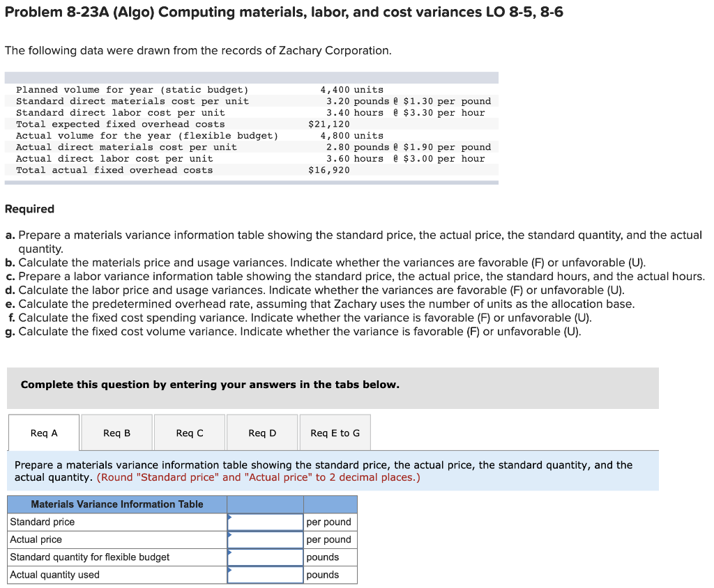Open the Req C tab
714x588 pixels.
[189, 432]
